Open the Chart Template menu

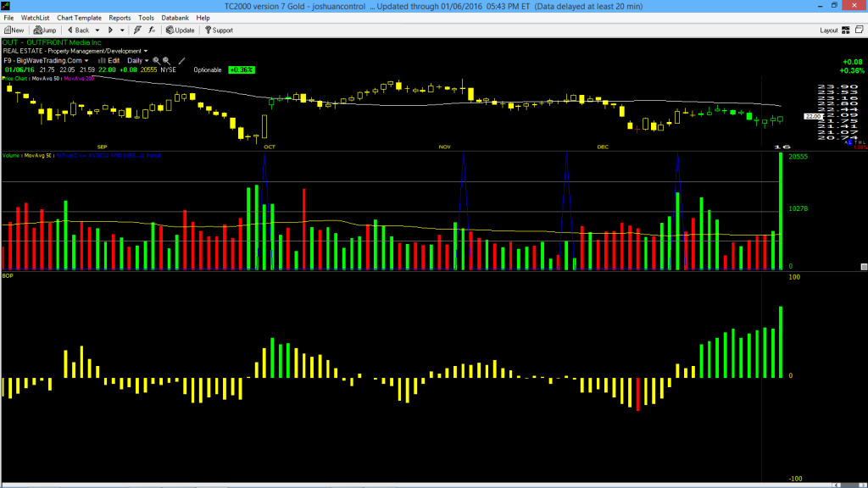pos(79,18)
